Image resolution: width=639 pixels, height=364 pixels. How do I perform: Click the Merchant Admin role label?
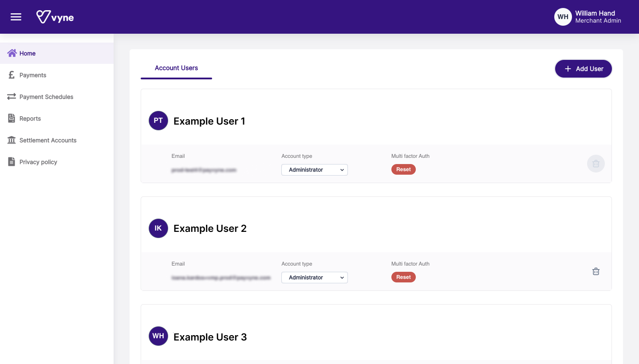pyautogui.click(x=598, y=21)
